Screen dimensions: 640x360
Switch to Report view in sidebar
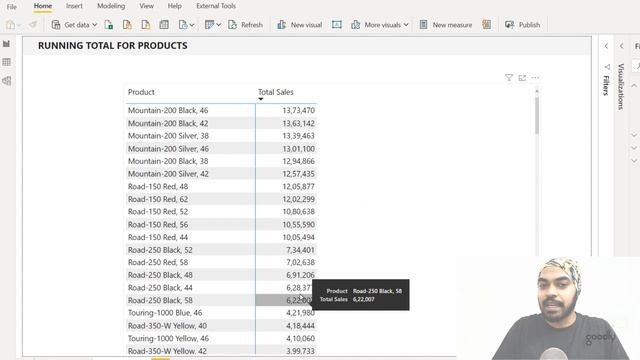[7, 44]
